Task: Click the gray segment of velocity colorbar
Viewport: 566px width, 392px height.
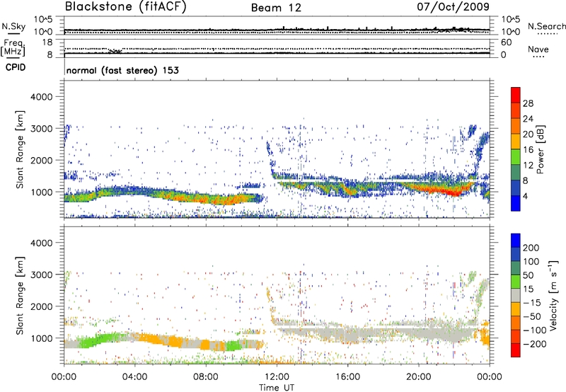Action: 516,295
